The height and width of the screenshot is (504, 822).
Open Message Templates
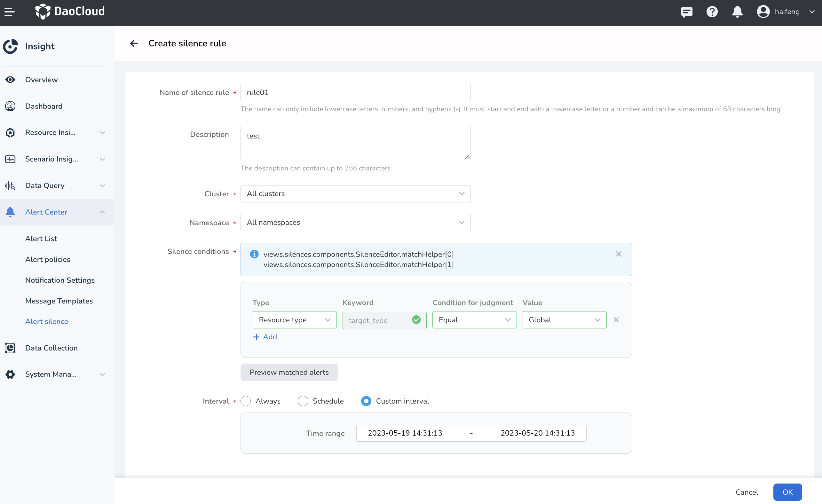[59, 301]
